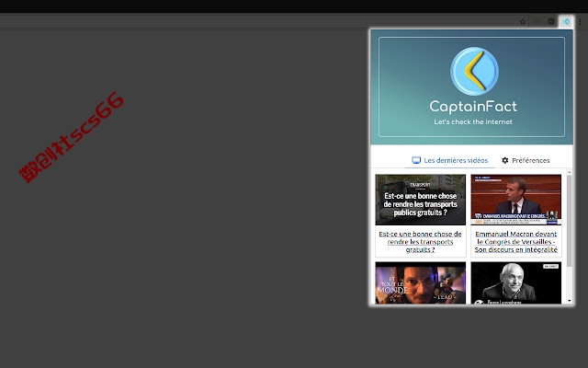
Task: Open the Préférences tab
Action: pos(526,160)
